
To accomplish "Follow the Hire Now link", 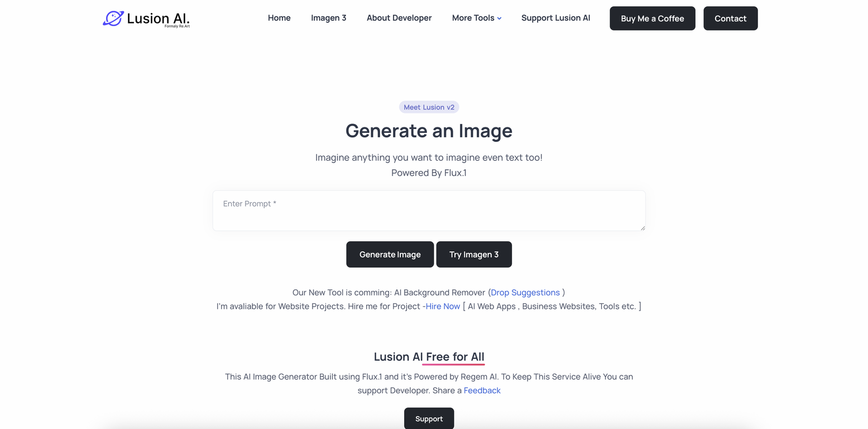I will 442,306.
